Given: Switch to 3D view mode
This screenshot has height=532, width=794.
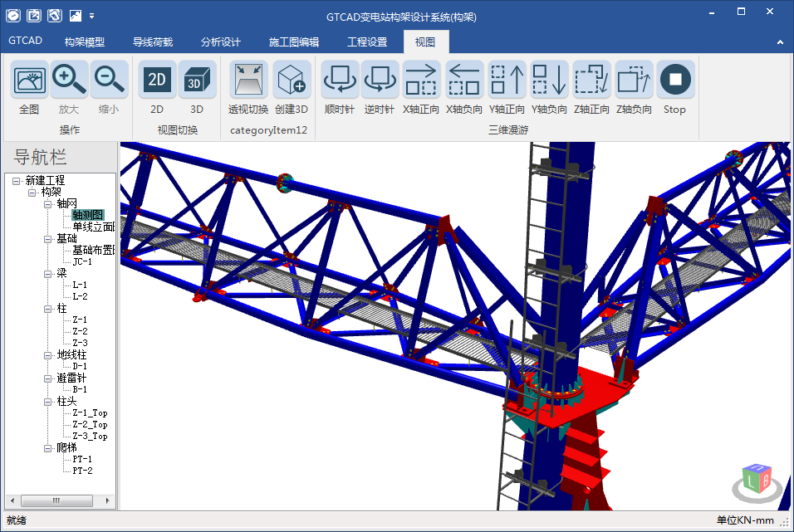Looking at the screenshot, I should pos(197,81).
